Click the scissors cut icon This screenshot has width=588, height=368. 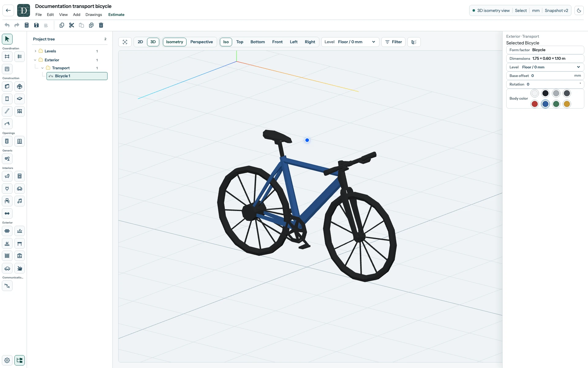pyautogui.click(x=72, y=25)
